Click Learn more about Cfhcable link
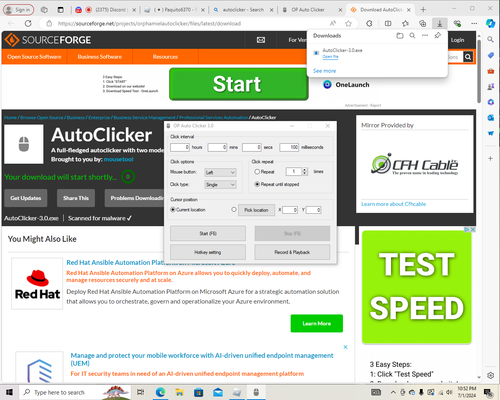Screen dimensions: 500x400 (393, 204)
